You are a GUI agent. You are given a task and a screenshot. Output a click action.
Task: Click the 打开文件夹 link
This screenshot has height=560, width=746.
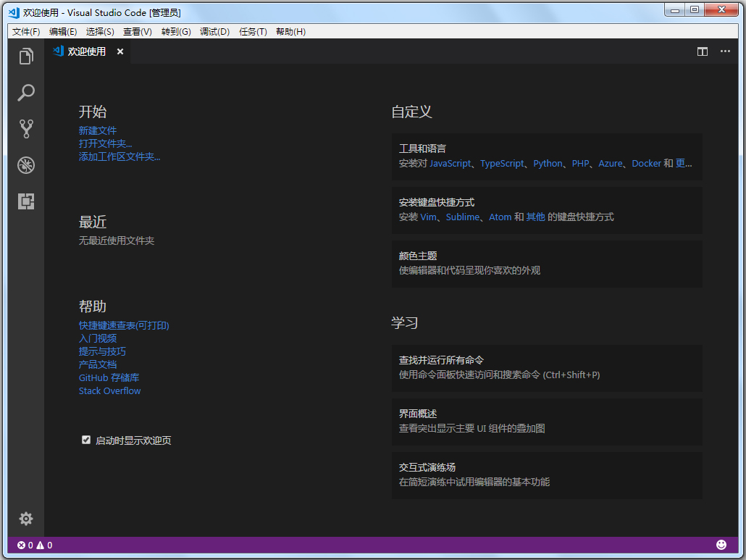coord(105,143)
